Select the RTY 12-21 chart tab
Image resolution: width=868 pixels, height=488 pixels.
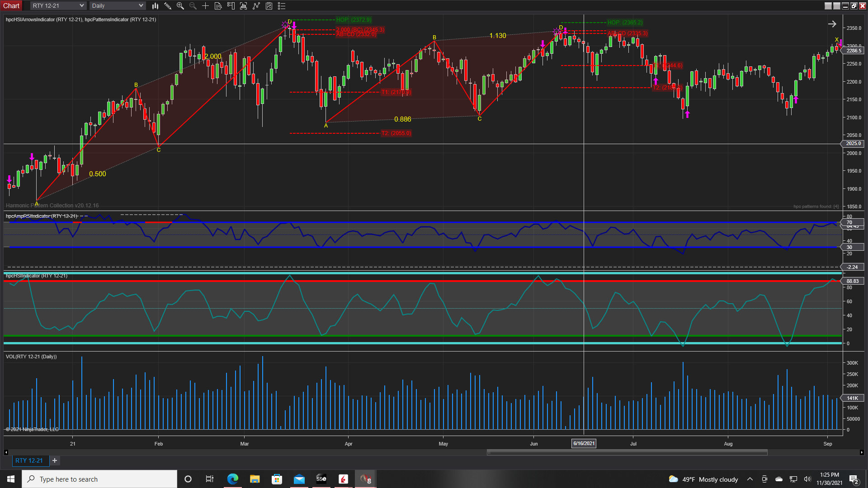(x=29, y=460)
